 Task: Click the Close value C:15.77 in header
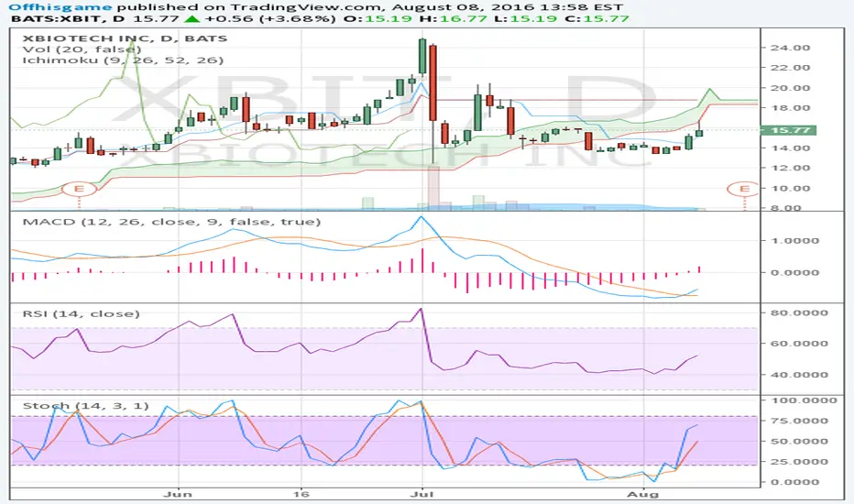pyautogui.click(x=594, y=18)
